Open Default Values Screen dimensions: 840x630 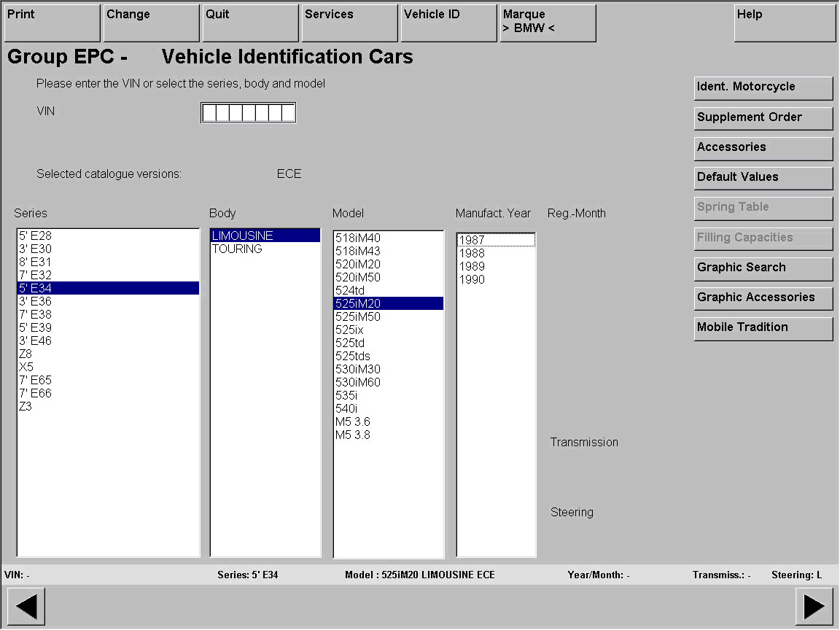click(x=763, y=178)
